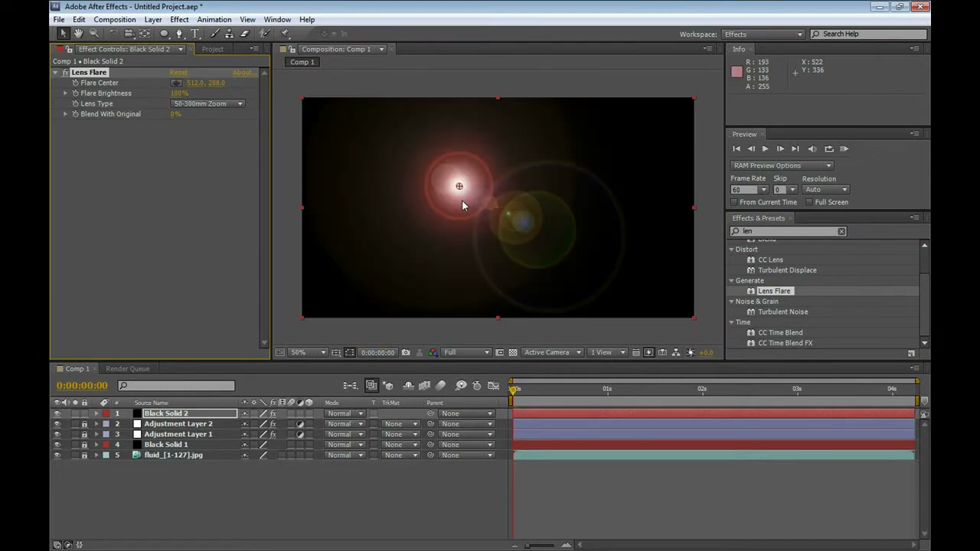The width and height of the screenshot is (980, 551).
Task: Toggle Draft 3D in timeline
Action: (388, 386)
